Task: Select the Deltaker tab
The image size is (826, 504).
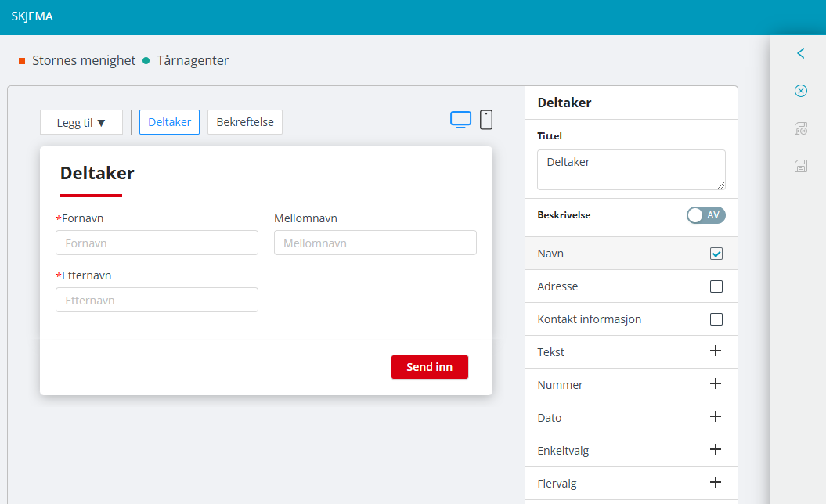Action: (x=169, y=122)
